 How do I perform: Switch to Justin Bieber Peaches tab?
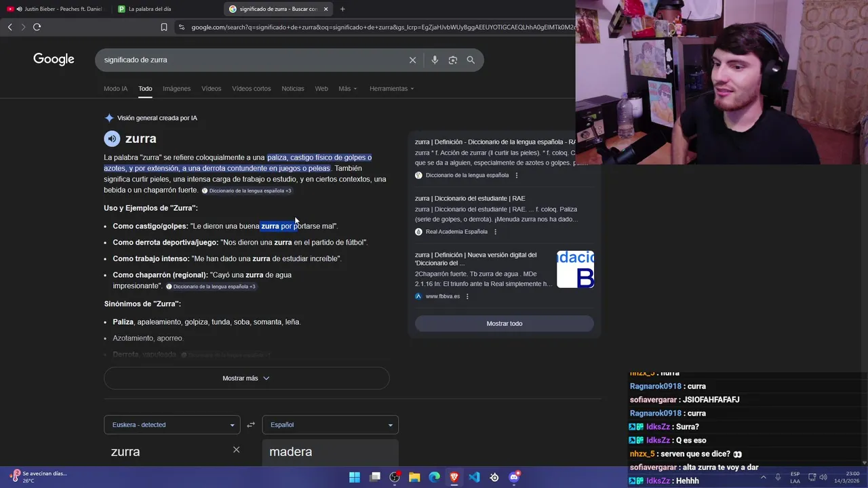54,9
